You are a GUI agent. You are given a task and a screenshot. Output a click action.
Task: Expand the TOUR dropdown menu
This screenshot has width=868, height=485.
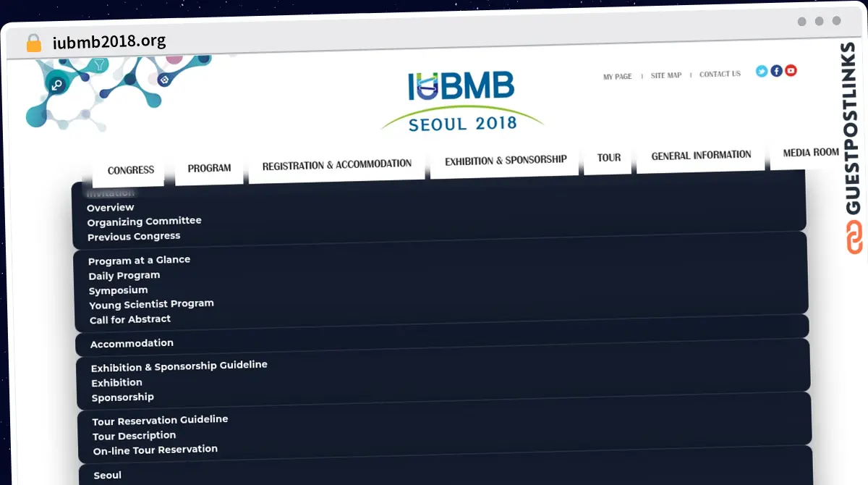608,157
